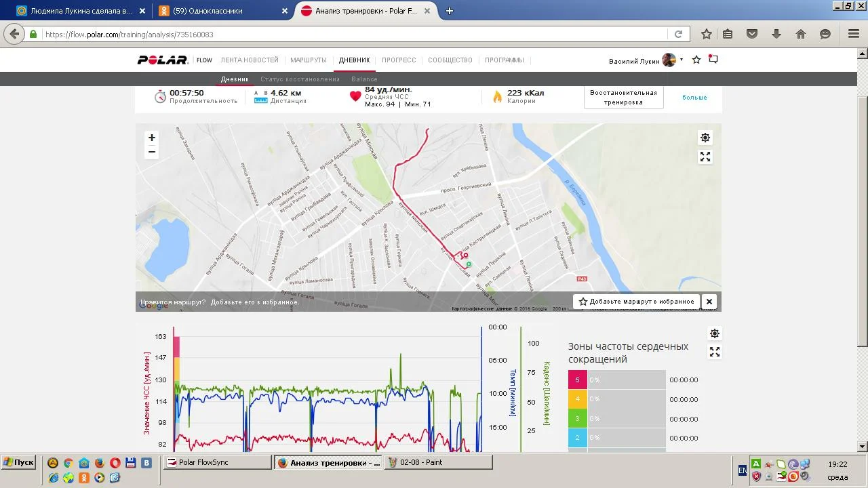Screen dimensions: 868x488
Task: Click the 'Добавьте маршрут в избранное' button
Action: 636,302
